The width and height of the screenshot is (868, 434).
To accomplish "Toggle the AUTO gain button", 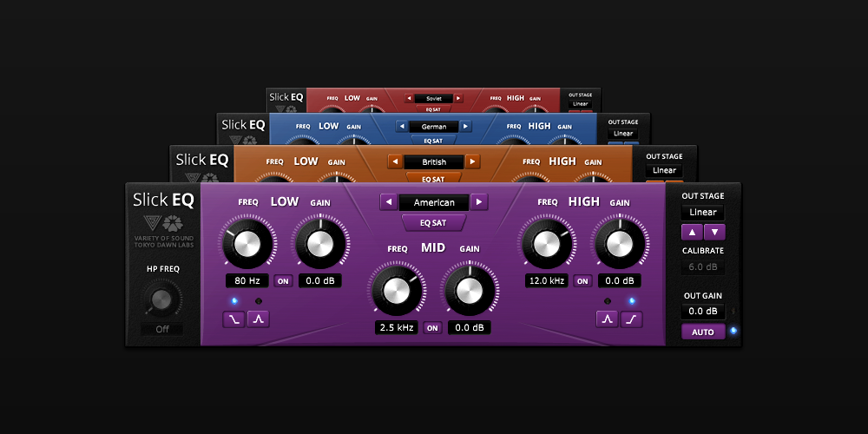I will (x=703, y=332).
